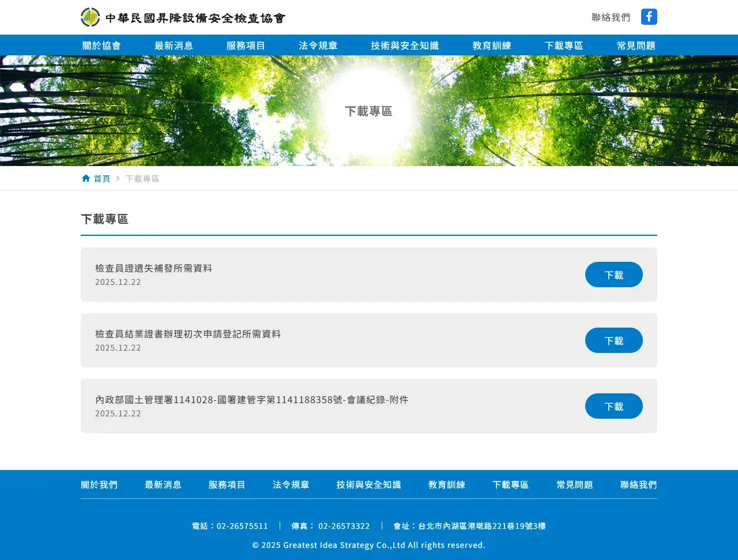Open the 法令規章 menu
738x560 pixels.
(318, 45)
